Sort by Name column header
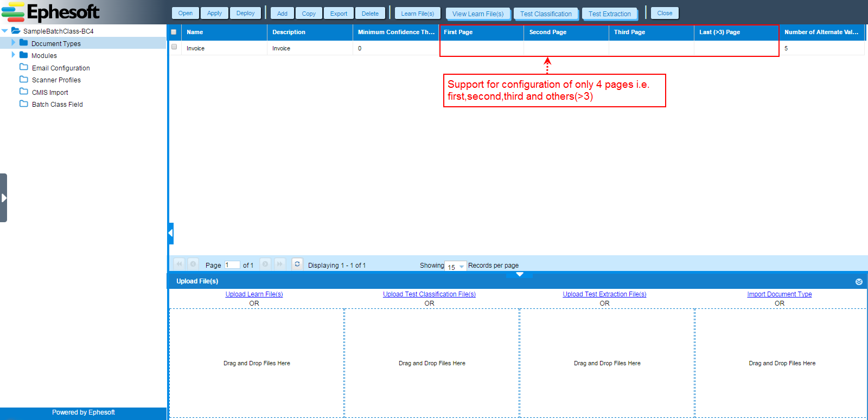The height and width of the screenshot is (420, 868). click(x=224, y=32)
